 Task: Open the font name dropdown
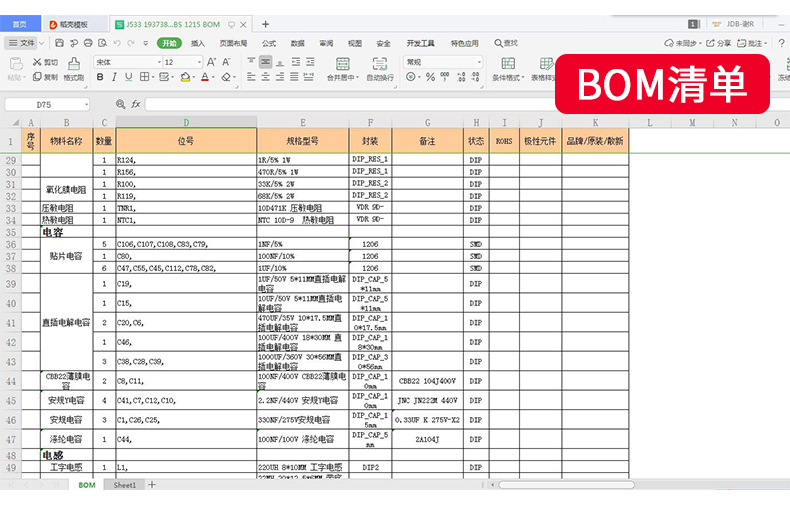pyautogui.click(x=127, y=62)
